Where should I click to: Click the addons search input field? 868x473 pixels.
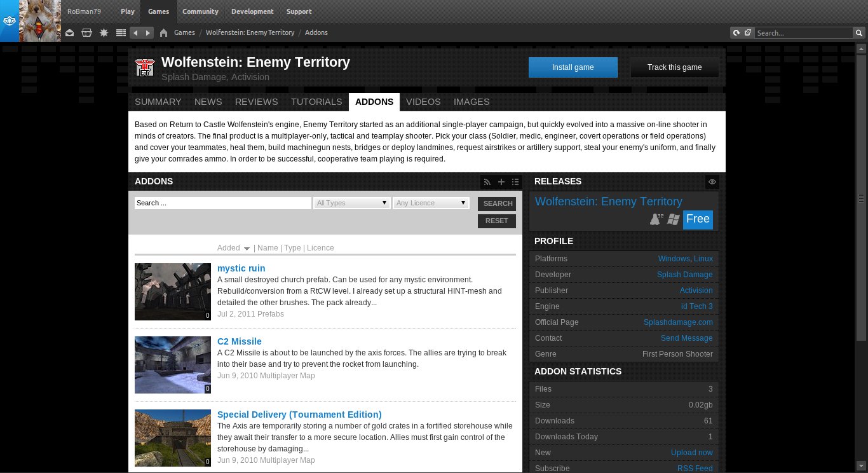pos(222,203)
